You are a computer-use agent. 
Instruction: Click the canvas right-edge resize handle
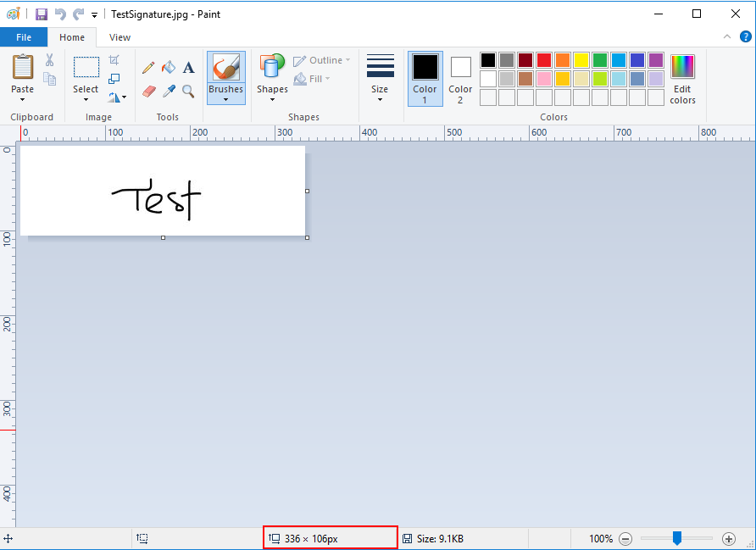(x=308, y=192)
